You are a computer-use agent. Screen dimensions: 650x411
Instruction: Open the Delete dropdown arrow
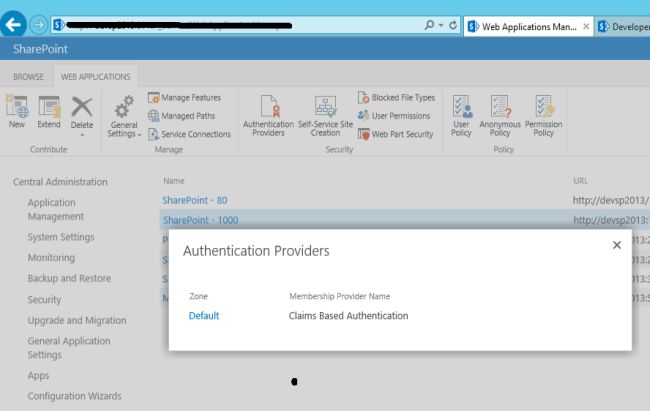[82, 136]
